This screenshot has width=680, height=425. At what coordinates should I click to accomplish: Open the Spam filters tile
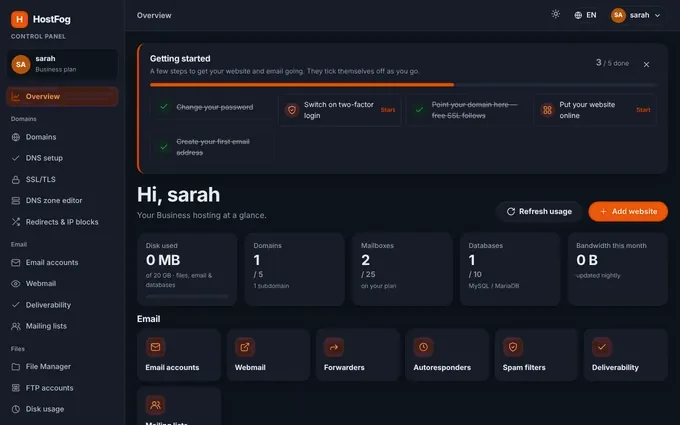click(536, 355)
